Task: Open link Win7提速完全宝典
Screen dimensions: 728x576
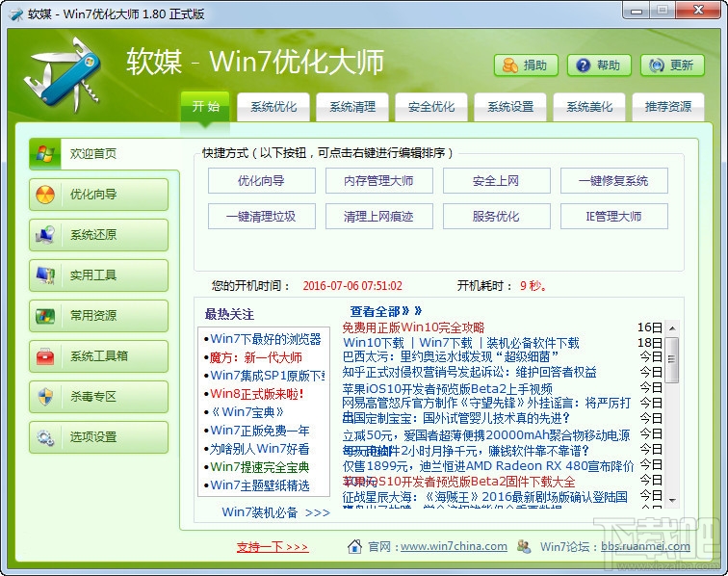Action: [x=260, y=467]
